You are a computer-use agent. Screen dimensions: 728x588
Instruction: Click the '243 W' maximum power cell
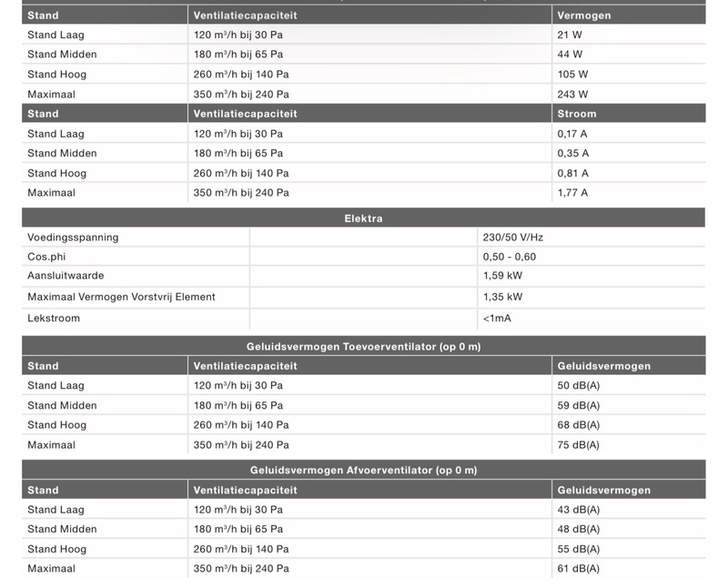point(572,94)
